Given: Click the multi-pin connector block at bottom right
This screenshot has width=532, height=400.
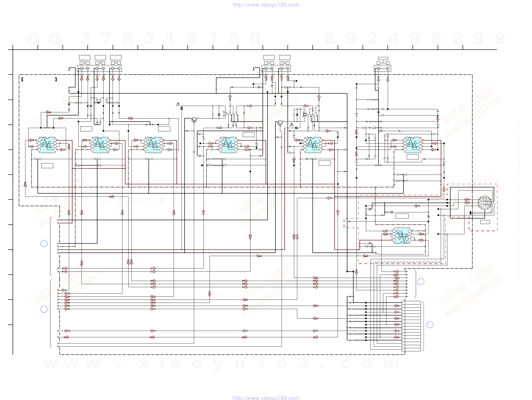Looking at the screenshot, I should [x=411, y=326].
